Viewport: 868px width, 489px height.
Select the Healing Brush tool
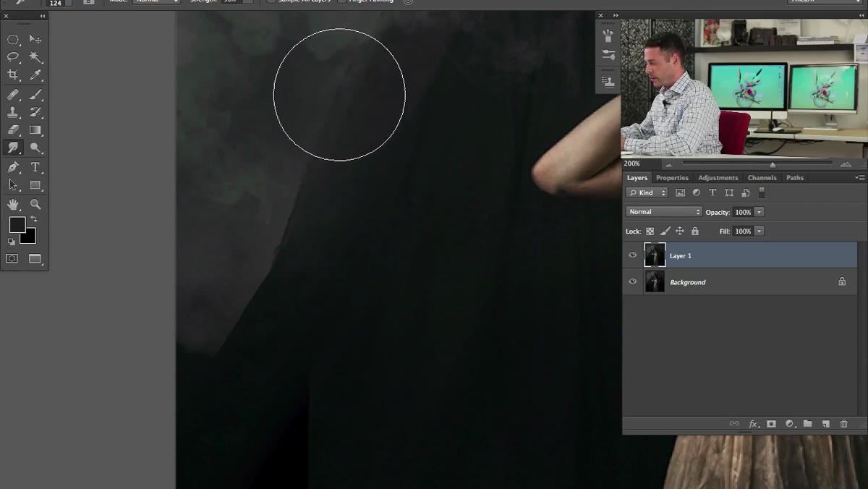(13, 95)
